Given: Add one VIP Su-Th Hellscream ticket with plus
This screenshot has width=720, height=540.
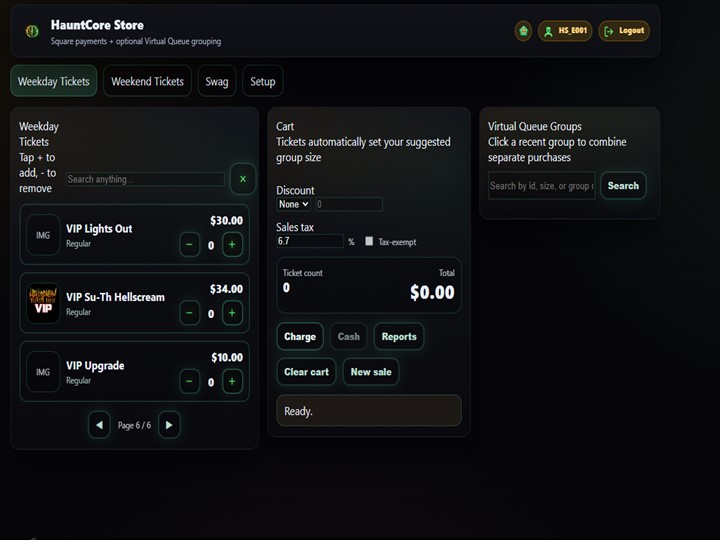Looking at the screenshot, I should pyautogui.click(x=232, y=313).
